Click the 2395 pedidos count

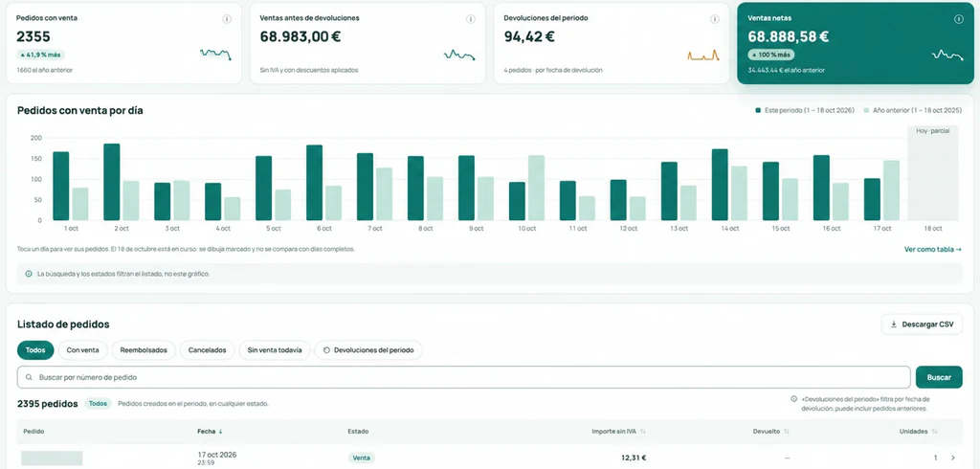click(x=48, y=404)
